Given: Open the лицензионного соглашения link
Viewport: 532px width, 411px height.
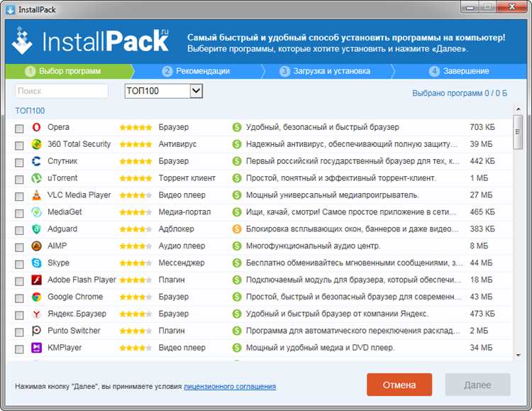Looking at the screenshot, I should point(230,387).
